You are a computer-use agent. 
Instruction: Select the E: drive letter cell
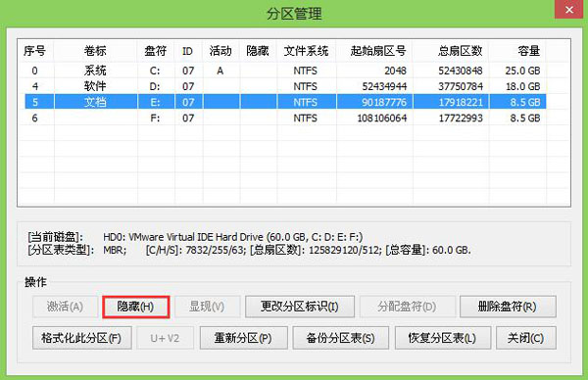(155, 102)
